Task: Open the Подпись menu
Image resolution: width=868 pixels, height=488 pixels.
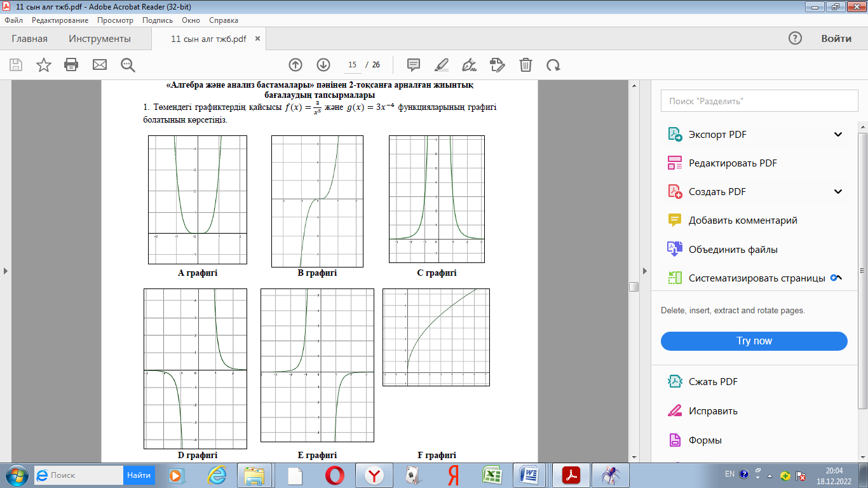Action: (158, 20)
